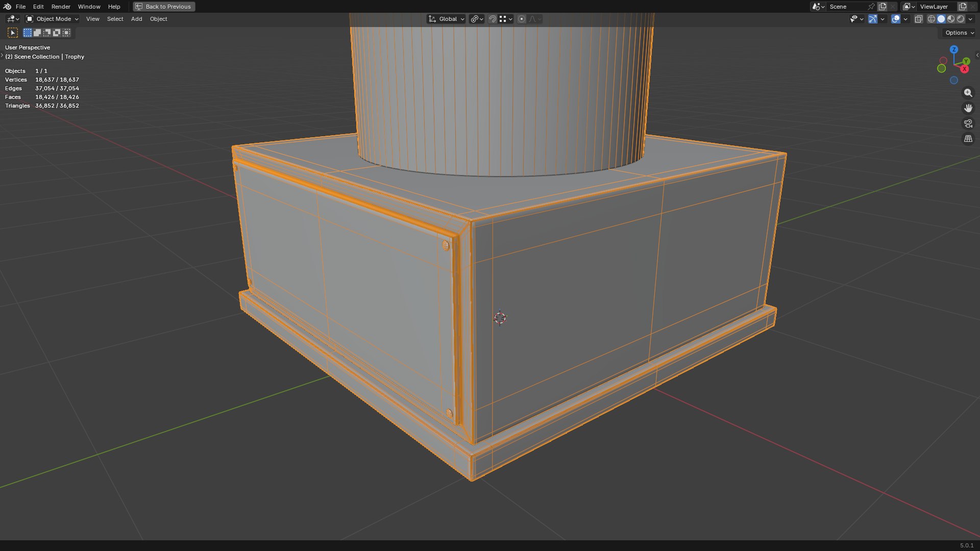980x551 pixels.
Task: Open the Blender logo application menu
Action: (7, 7)
